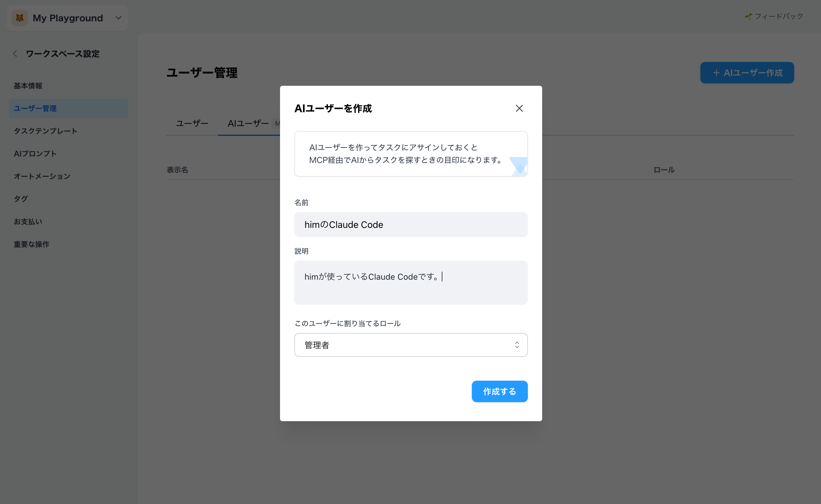821x504 pixels.
Task: Click the 名前 input field
Action: [411, 225]
